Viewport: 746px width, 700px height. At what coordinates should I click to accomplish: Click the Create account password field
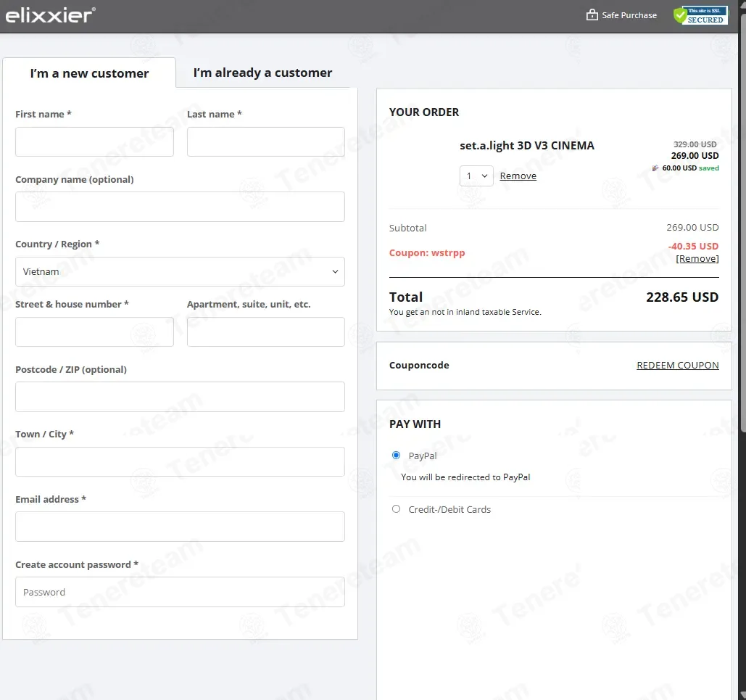180,592
